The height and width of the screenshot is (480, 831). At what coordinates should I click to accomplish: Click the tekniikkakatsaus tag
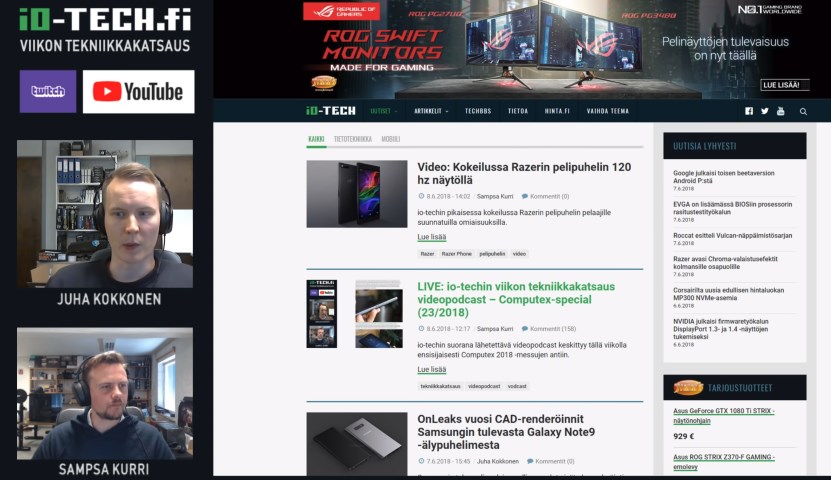tap(440, 386)
